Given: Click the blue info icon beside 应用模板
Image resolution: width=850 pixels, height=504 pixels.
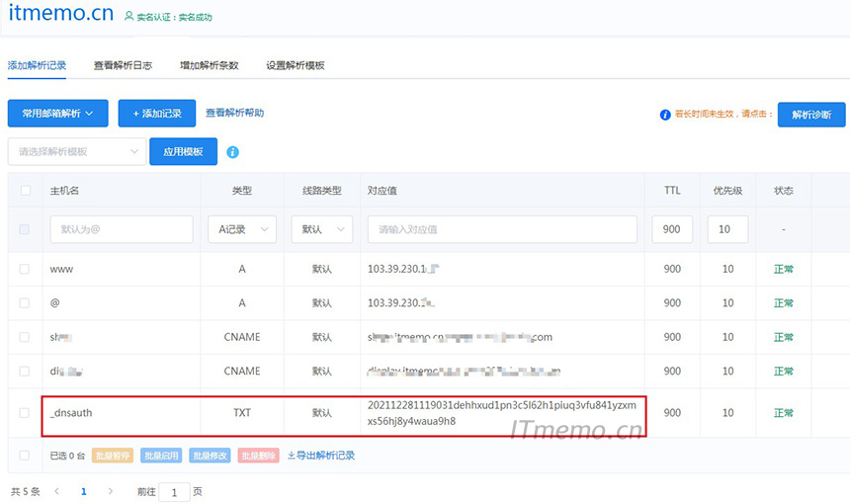Looking at the screenshot, I should (232, 152).
